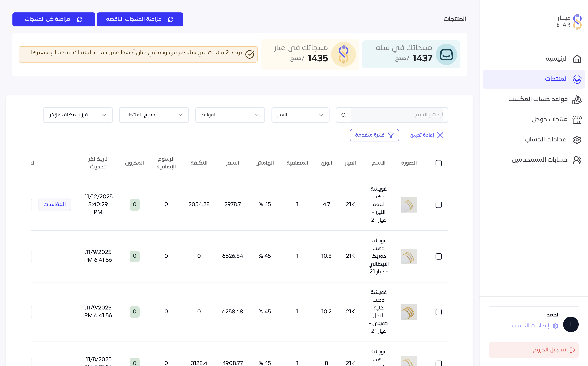Image resolution: width=588 pixels, height=366 pixels.
Task: Click the فلترة متقدمة filter button
Action: coord(374,135)
